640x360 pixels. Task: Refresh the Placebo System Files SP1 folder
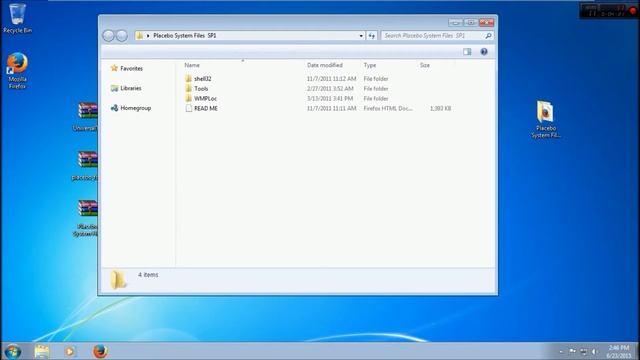(371, 36)
